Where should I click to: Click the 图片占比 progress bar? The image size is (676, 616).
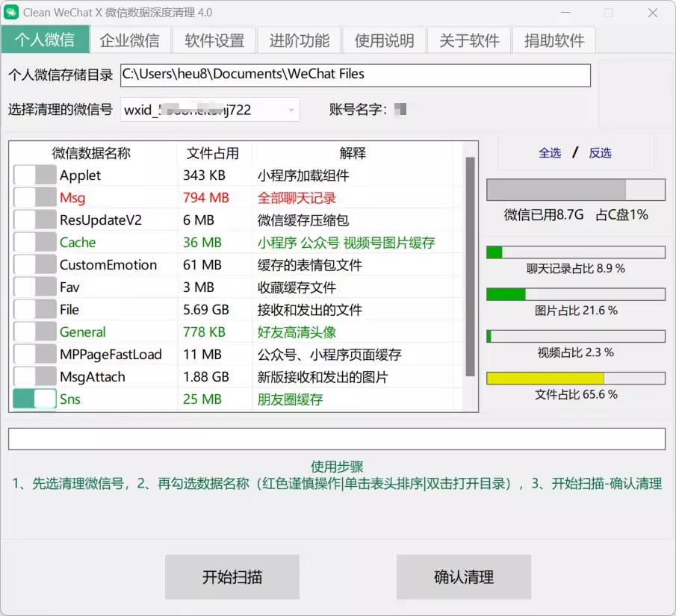[576, 294]
